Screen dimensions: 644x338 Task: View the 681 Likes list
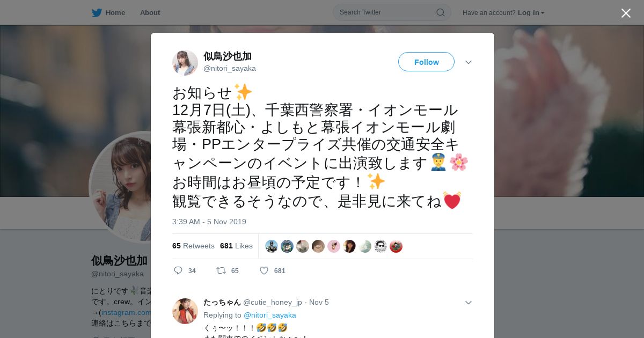(x=236, y=246)
